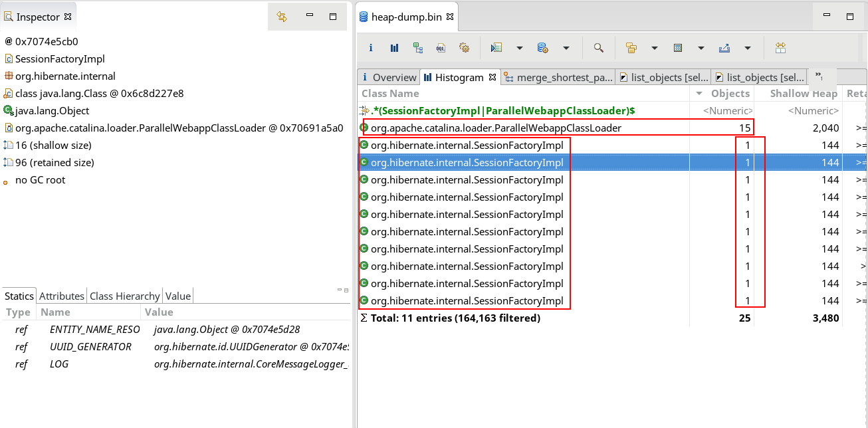The image size is (868, 428).
Task: Open the Calculate Retained Size dropdown arrow
Action: pyautogui.click(x=701, y=48)
